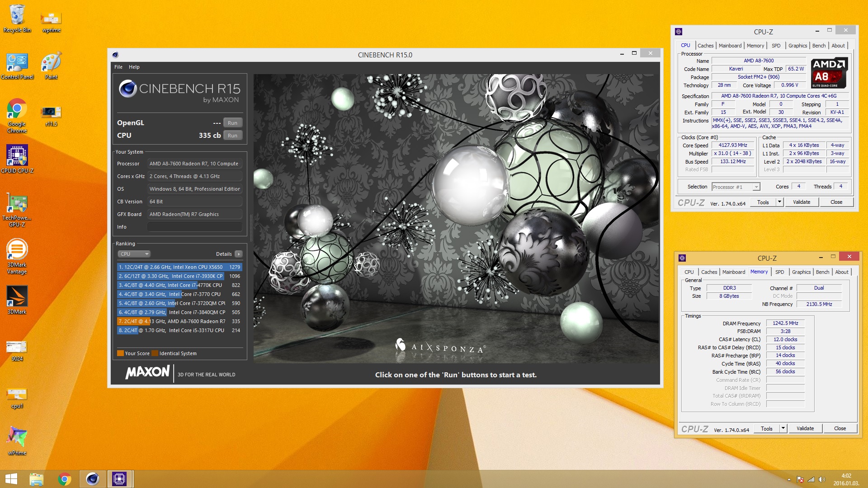This screenshot has height=488, width=868.
Task: Click the Action Center flag tray icon
Action: coord(800,479)
